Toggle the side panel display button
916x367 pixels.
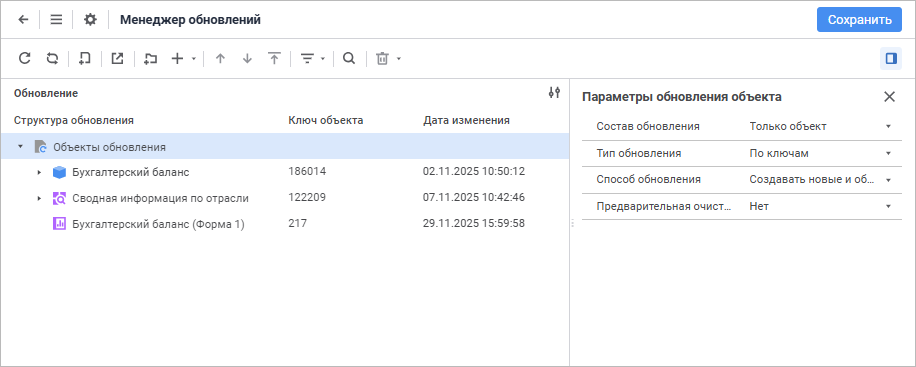click(x=891, y=58)
